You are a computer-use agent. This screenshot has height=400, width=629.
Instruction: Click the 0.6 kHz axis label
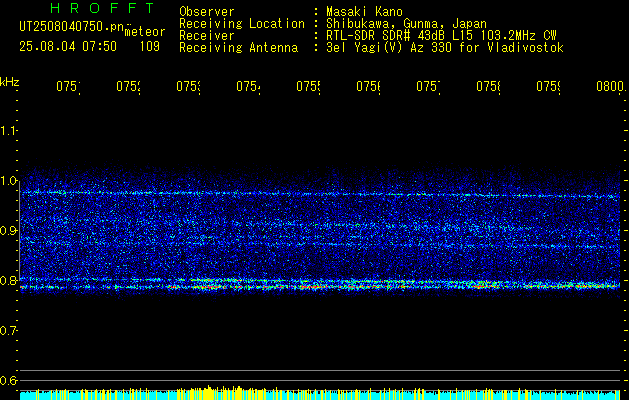point(8,380)
